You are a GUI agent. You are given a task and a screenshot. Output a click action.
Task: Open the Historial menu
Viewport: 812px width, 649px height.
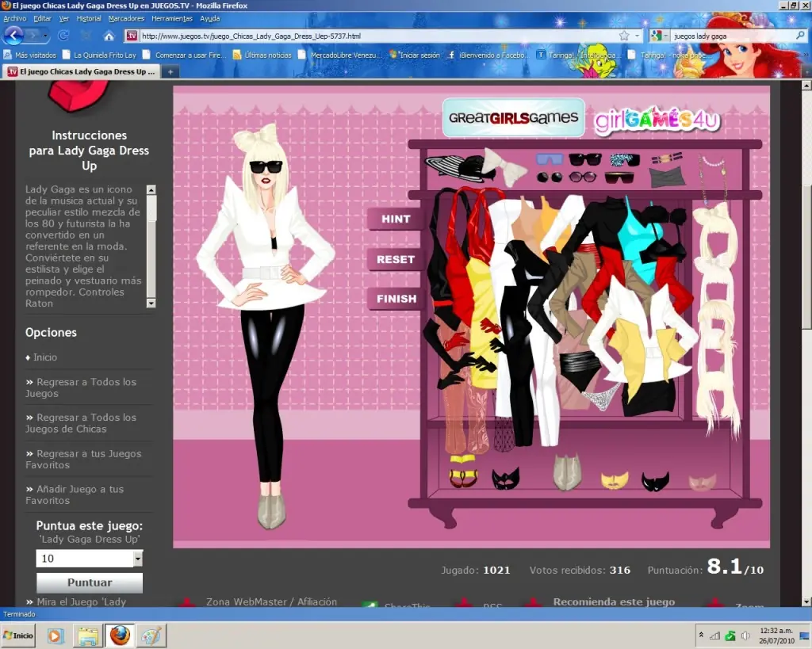pos(89,19)
